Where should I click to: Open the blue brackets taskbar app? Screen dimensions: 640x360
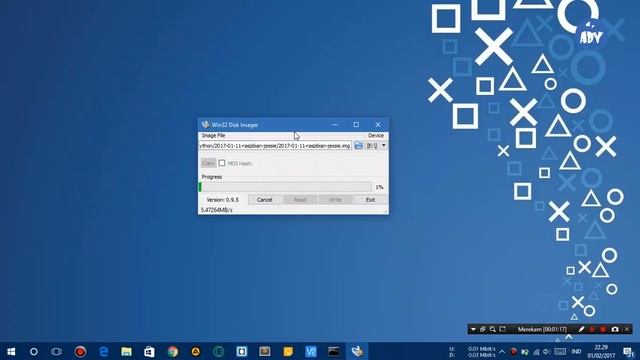[x=242, y=351]
